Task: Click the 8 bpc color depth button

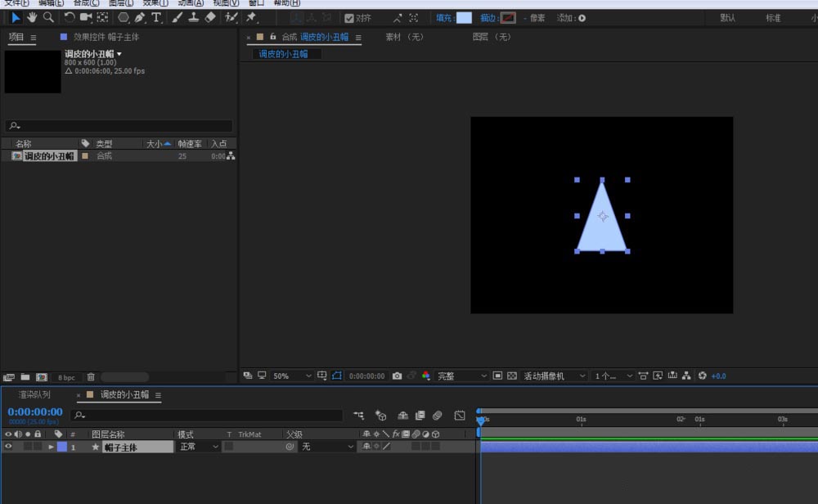Action: [x=66, y=377]
